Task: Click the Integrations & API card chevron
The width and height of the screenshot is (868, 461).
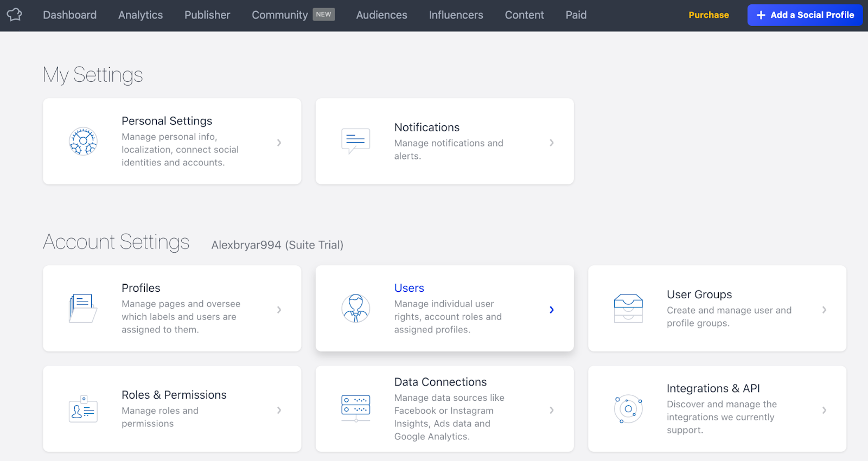Action: pos(824,410)
